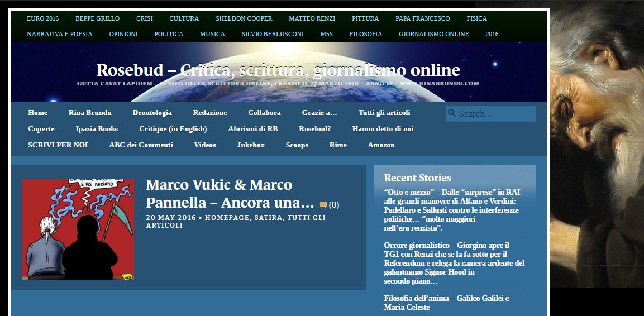Open the Amazon page

[381, 145]
